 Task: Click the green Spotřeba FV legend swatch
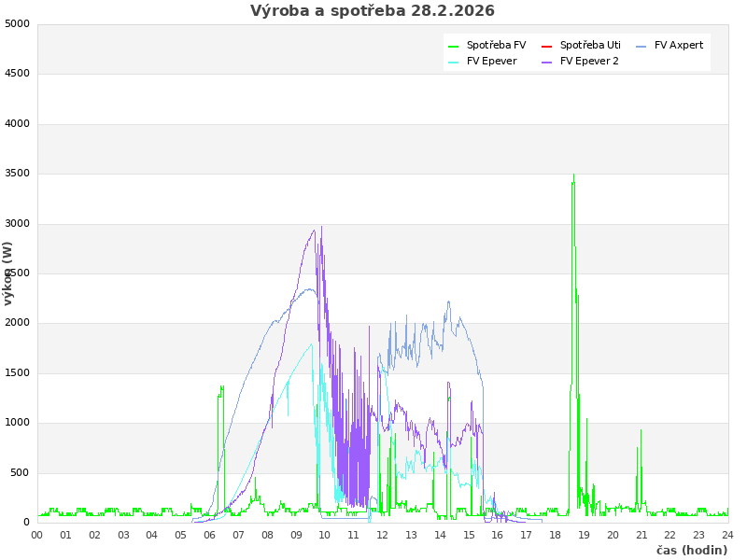click(x=454, y=46)
